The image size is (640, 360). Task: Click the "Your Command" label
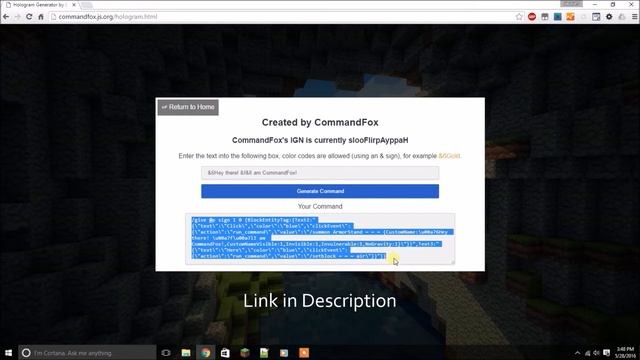(x=320, y=207)
